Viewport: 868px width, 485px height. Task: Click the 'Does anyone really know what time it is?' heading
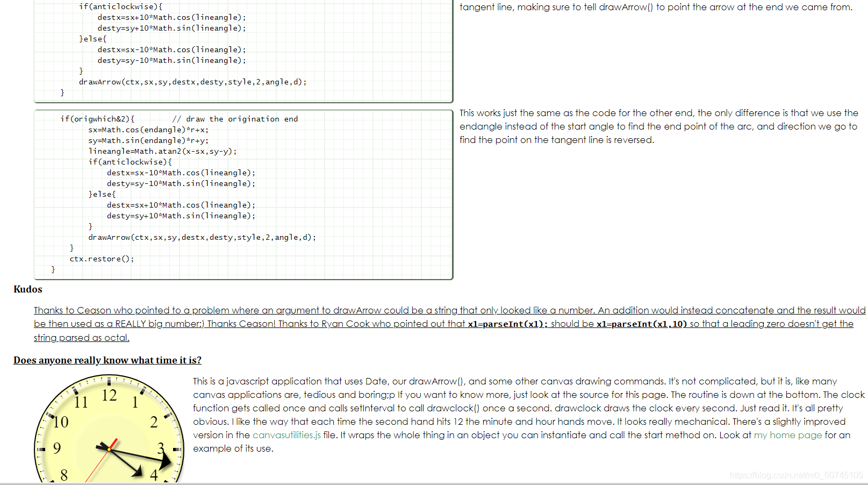pos(107,360)
